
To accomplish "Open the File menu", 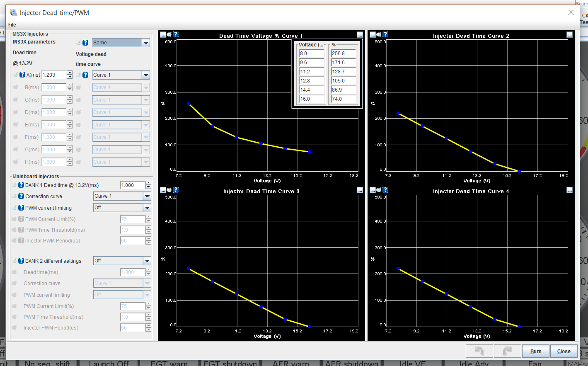I will point(12,25).
